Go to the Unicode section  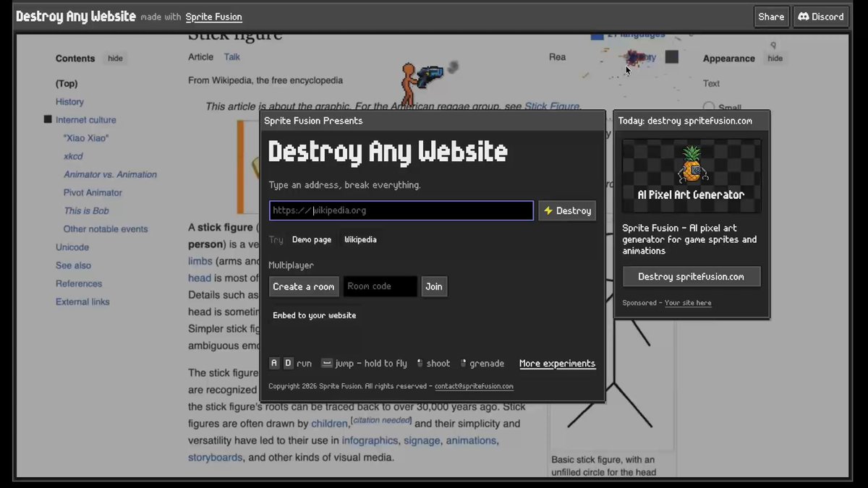click(x=72, y=247)
